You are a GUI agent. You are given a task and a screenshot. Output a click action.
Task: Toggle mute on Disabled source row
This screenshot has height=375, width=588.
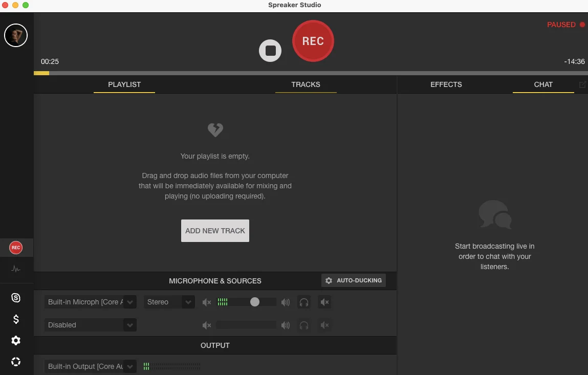coord(325,325)
